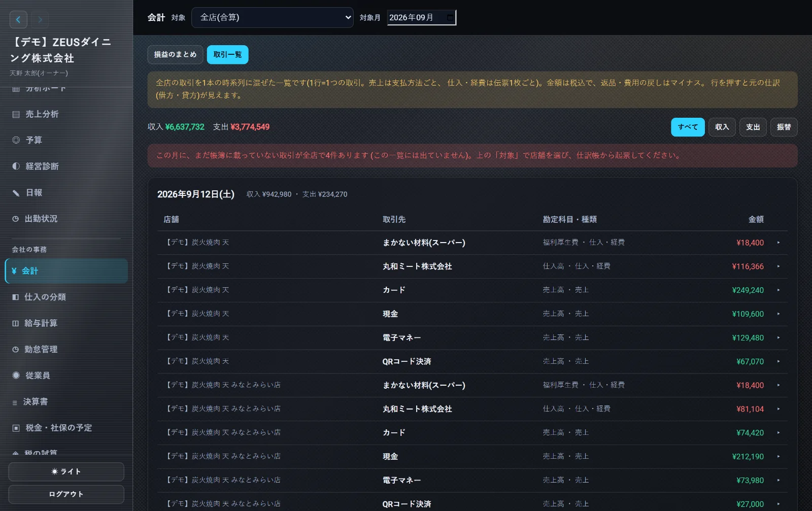Screen dimensions: 812x511
Task: Select the ¥74,420 カード row for みなとみらい店
Action: coord(472,433)
